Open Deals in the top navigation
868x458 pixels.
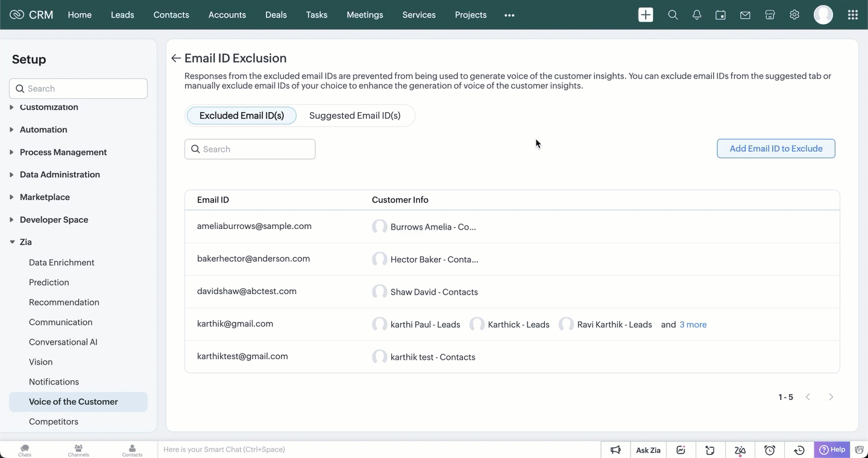(x=275, y=15)
